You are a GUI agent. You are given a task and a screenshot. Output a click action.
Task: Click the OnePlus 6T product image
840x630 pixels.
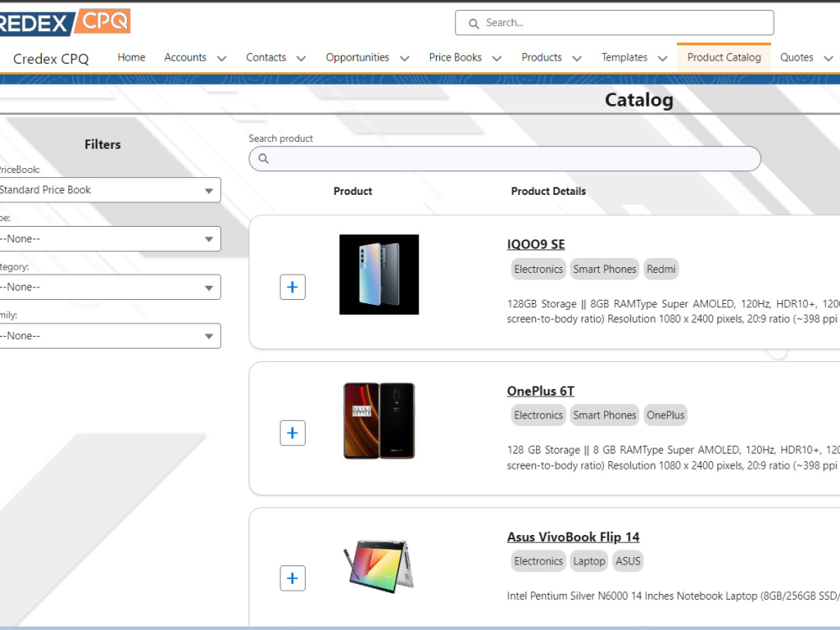380,421
